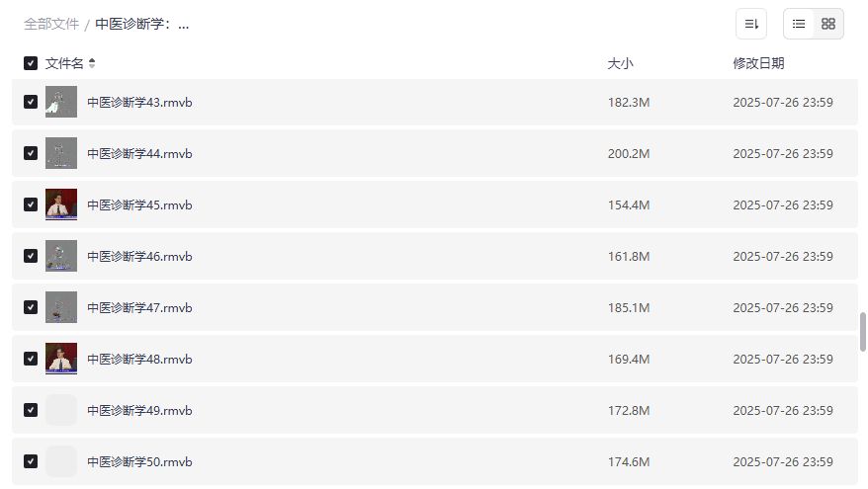Click the vertical scrollbar thumb
The width and height of the screenshot is (868, 489).
(x=863, y=331)
